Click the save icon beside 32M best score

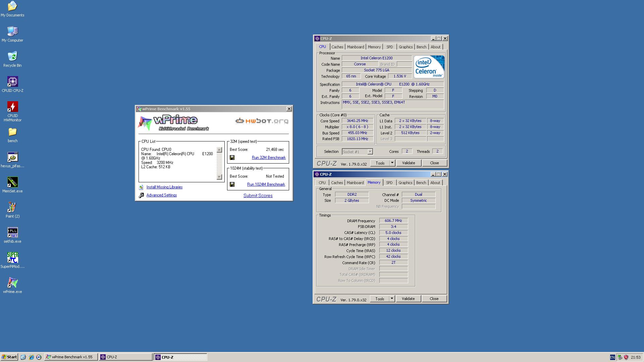(x=232, y=158)
